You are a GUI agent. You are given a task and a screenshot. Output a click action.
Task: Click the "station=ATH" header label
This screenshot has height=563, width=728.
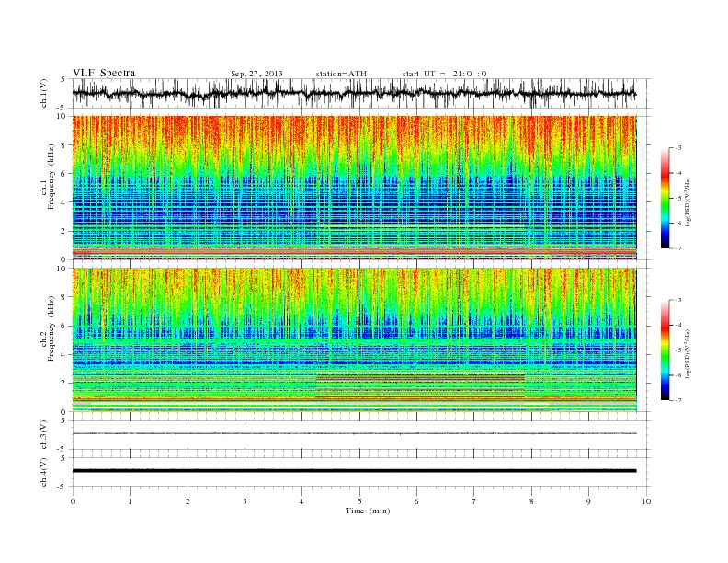(341, 74)
